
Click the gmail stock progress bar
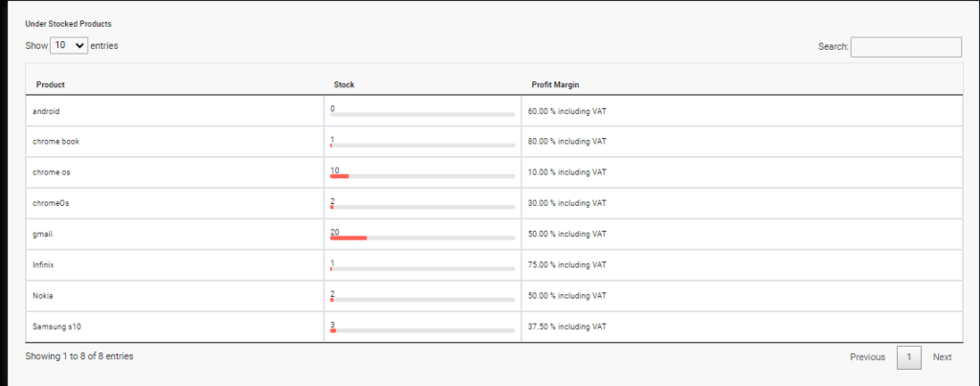tap(422, 238)
